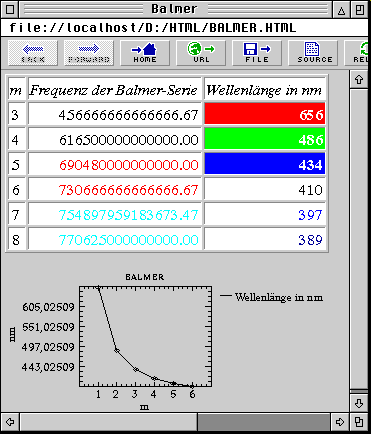The height and width of the screenshot is (434, 371).
Task: View page Source button
Action: click(x=313, y=53)
